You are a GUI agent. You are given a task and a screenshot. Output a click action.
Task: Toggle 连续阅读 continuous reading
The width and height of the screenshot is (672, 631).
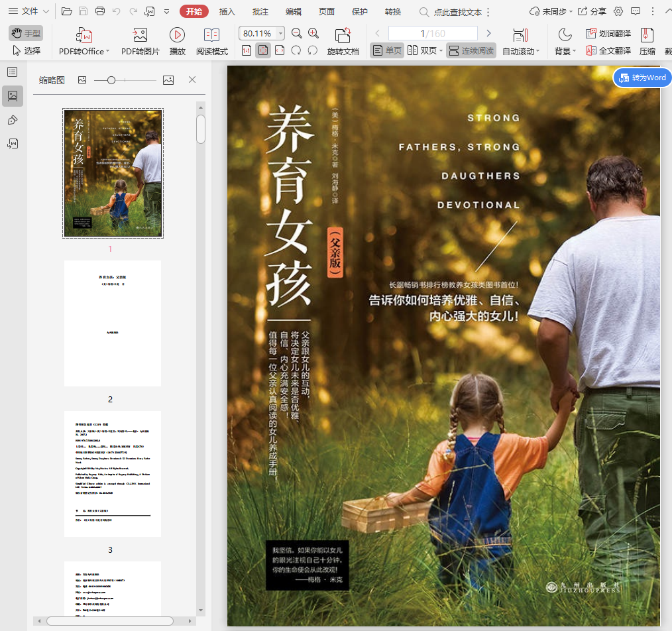tap(471, 50)
